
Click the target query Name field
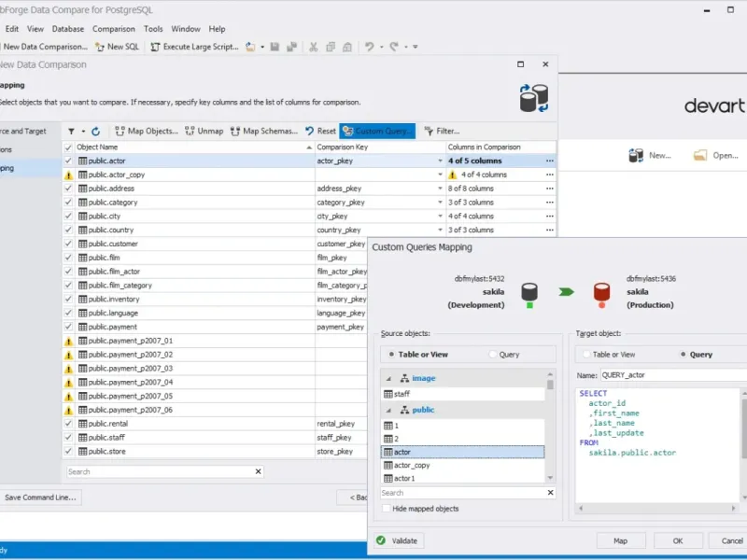coord(673,375)
